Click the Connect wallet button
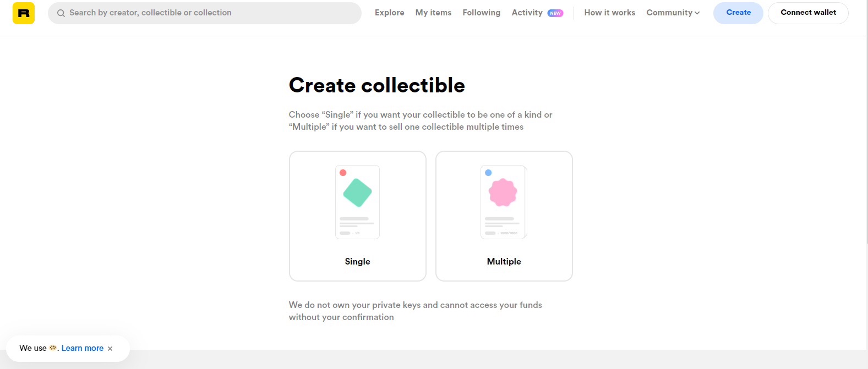 click(x=808, y=13)
